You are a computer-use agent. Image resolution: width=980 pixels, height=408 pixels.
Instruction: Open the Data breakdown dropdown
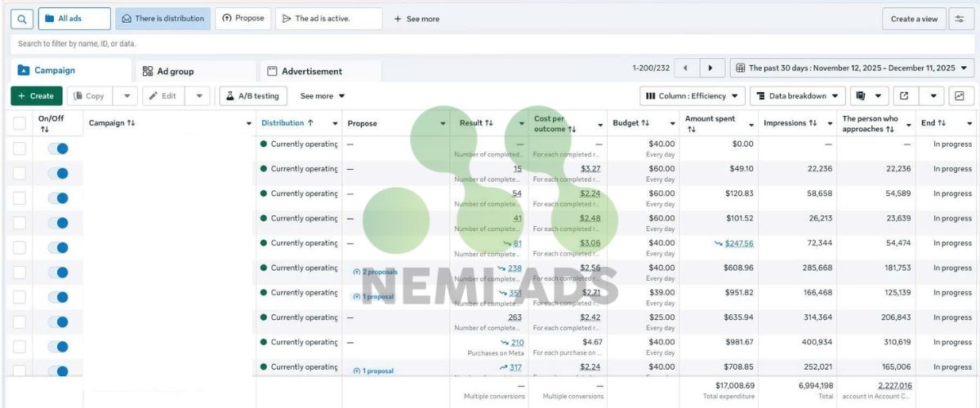(x=798, y=96)
